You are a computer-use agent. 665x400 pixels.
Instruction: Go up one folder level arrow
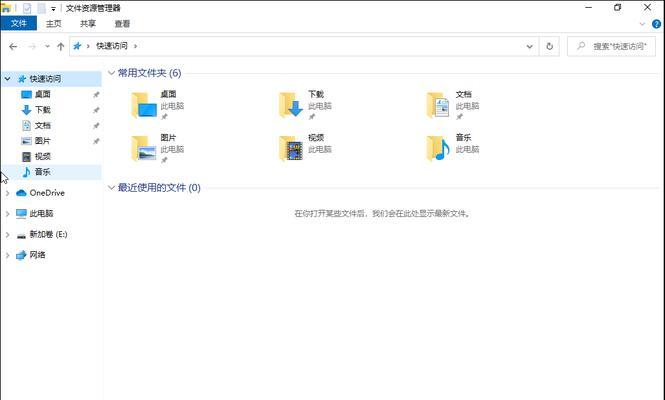61,46
